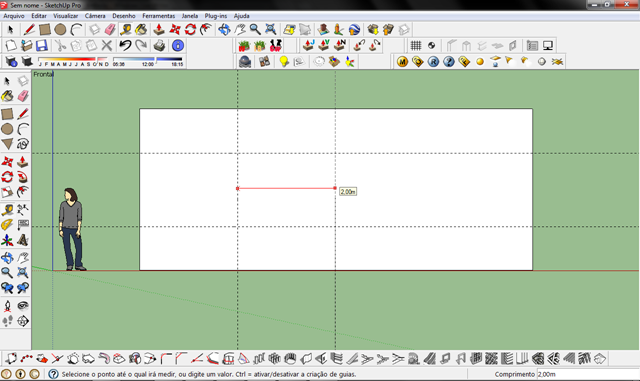Click the Comprimento measurement input field
Viewport: 640px width, 381px height.
(x=588, y=374)
